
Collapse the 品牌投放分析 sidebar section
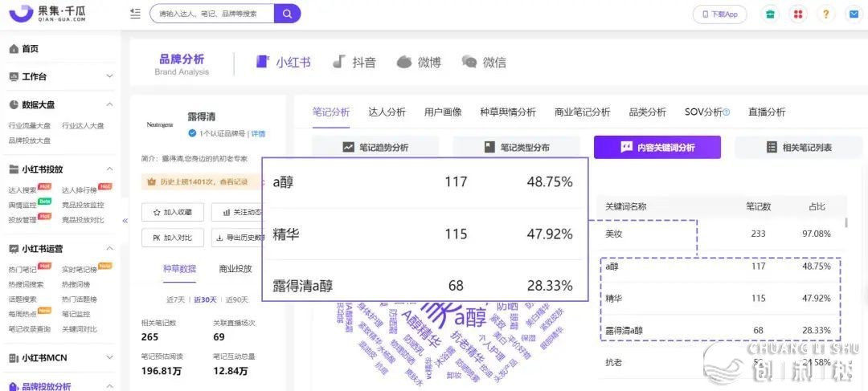click(109, 385)
